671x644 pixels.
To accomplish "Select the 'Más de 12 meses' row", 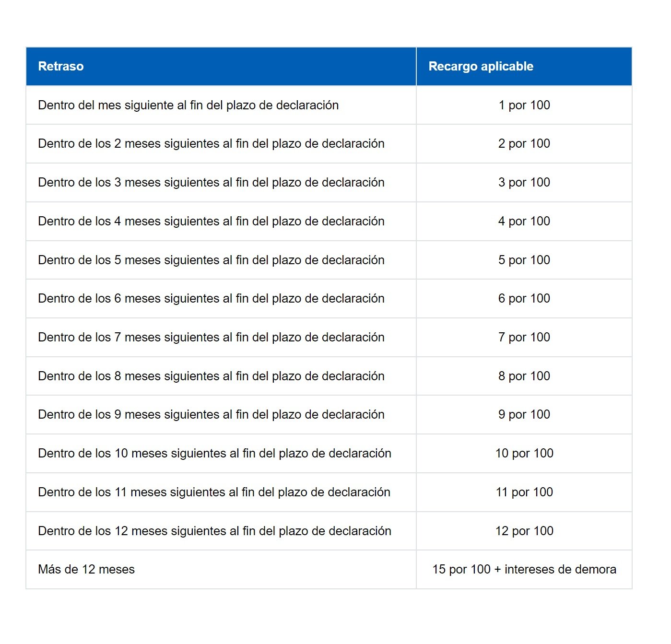I will (86, 569).
